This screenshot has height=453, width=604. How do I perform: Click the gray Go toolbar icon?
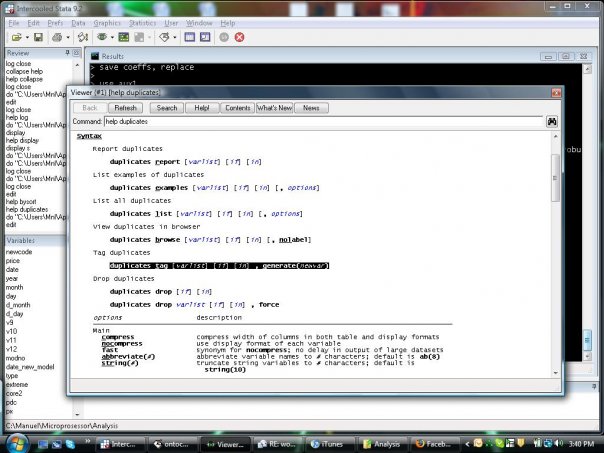pos(224,37)
